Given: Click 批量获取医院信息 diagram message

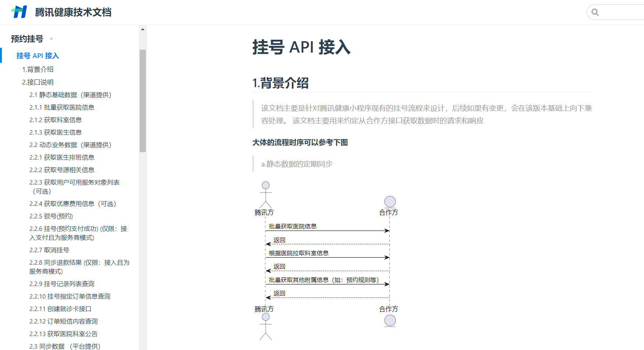Looking at the screenshot, I should click(293, 226).
